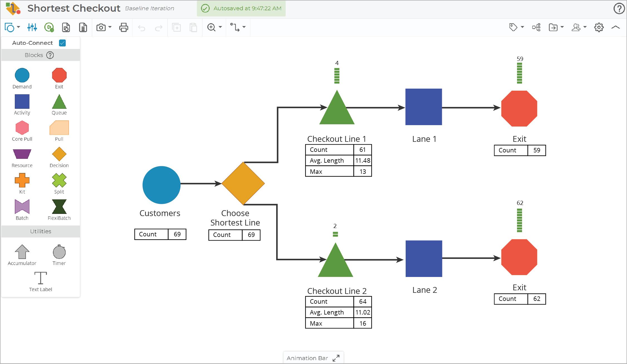Select the Choose Shortest Line diamond
This screenshot has height=364, width=627.
click(243, 184)
